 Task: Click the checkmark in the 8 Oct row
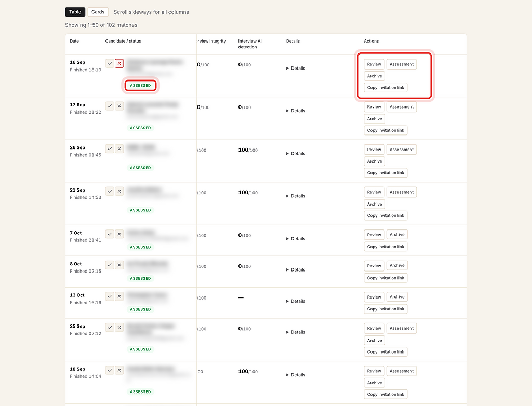coord(110,265)
